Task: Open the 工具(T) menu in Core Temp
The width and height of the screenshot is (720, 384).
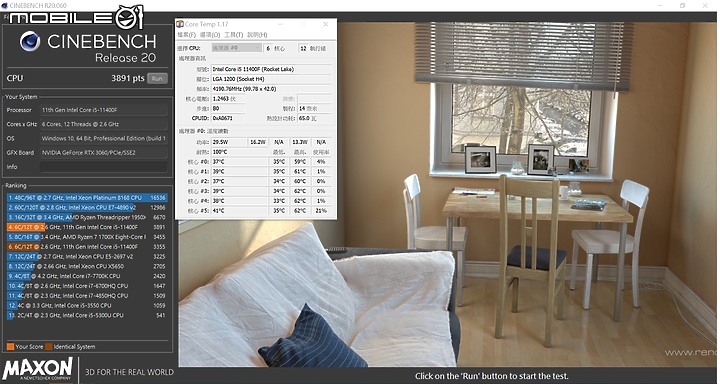Action: tap(233, 35)
